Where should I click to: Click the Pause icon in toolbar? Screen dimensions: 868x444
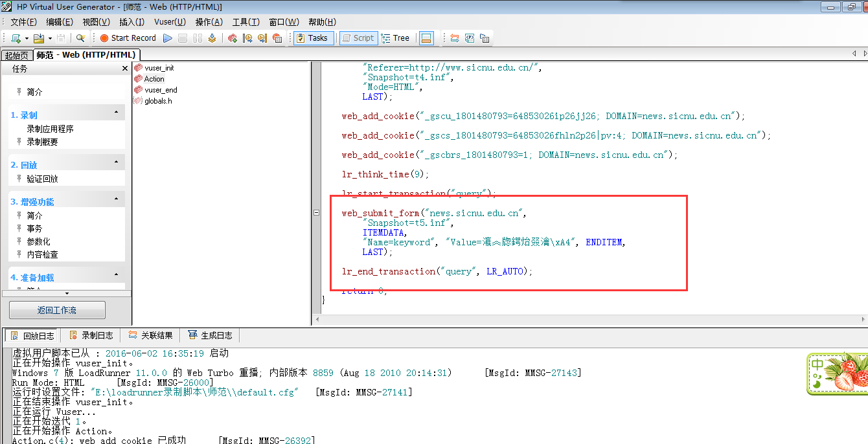198,38
